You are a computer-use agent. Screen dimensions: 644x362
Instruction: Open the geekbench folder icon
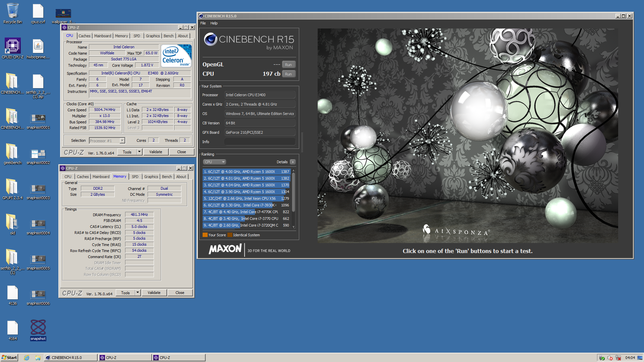(12, 154)
